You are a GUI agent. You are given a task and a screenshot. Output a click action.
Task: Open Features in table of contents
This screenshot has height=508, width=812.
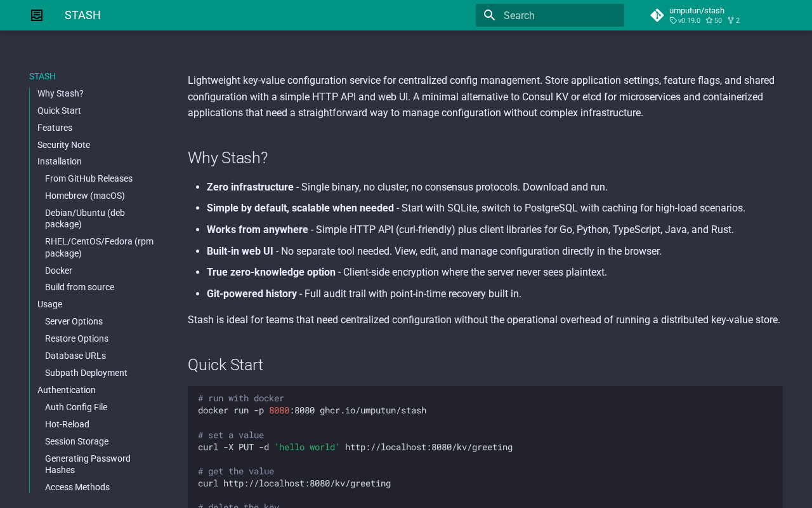point(55,128)
